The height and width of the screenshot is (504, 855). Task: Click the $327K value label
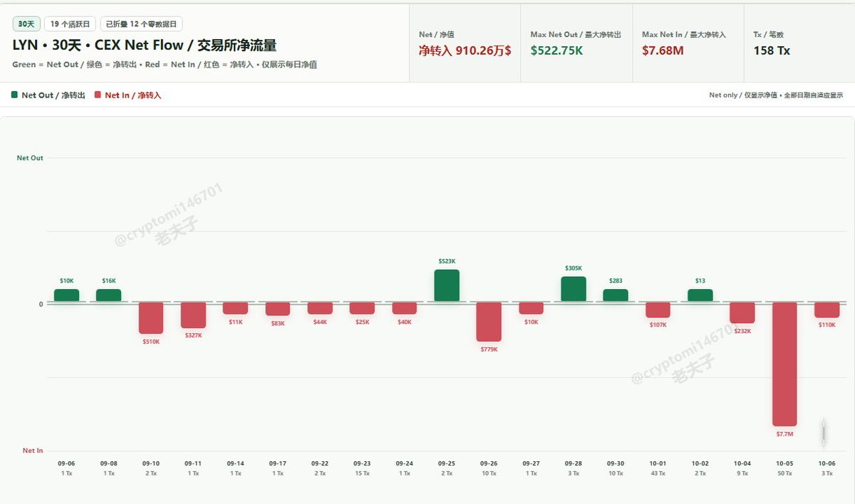(x=193, y=335)
